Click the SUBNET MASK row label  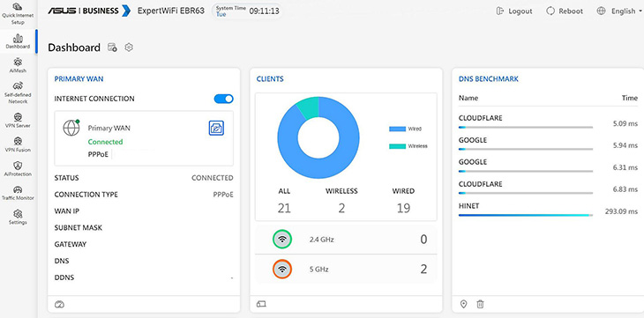[78, 228]
